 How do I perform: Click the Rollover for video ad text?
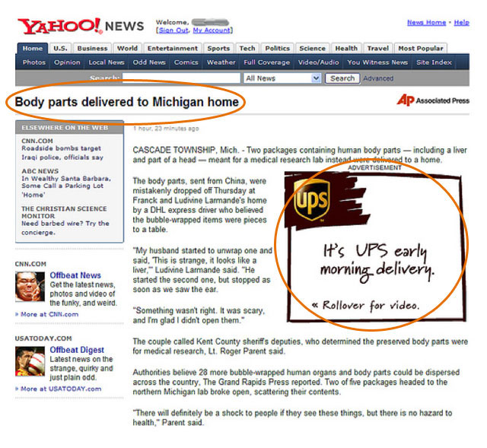click(x=366, y=306)
